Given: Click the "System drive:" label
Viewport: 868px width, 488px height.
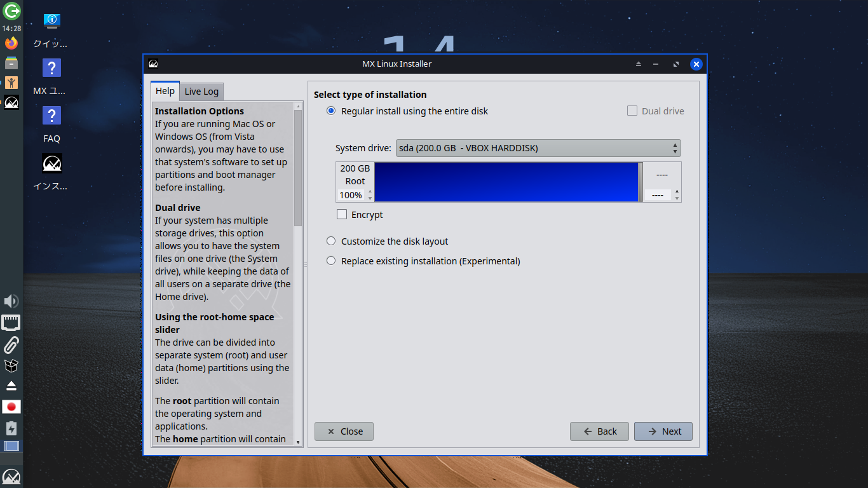Looking at the screenshot, I should pyautogui.click(x=363, y=148).
